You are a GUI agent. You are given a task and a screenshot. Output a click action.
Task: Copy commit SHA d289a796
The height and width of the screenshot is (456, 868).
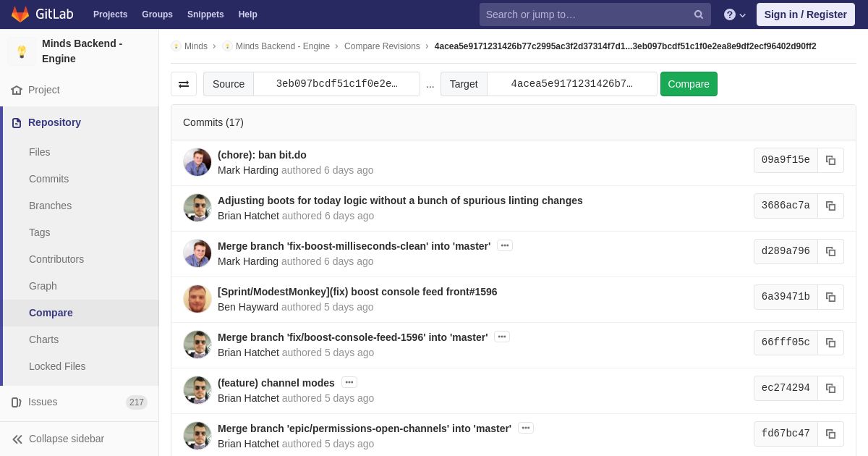tap(830, 251)
